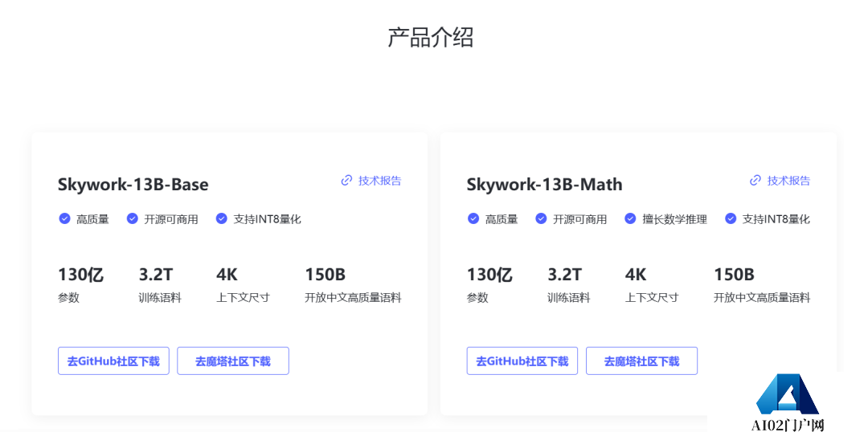Click link icon beside Skywork-13B-Base 技术报告
Viewport: 868px width, 432px height.
(346, 181)
